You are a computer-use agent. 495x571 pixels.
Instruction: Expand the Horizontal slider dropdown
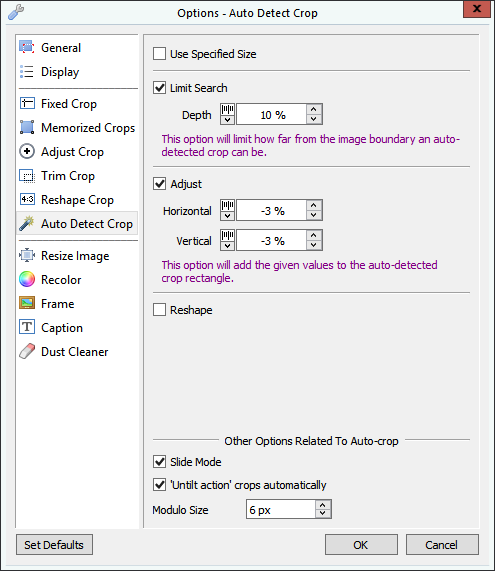coord(227,210)
